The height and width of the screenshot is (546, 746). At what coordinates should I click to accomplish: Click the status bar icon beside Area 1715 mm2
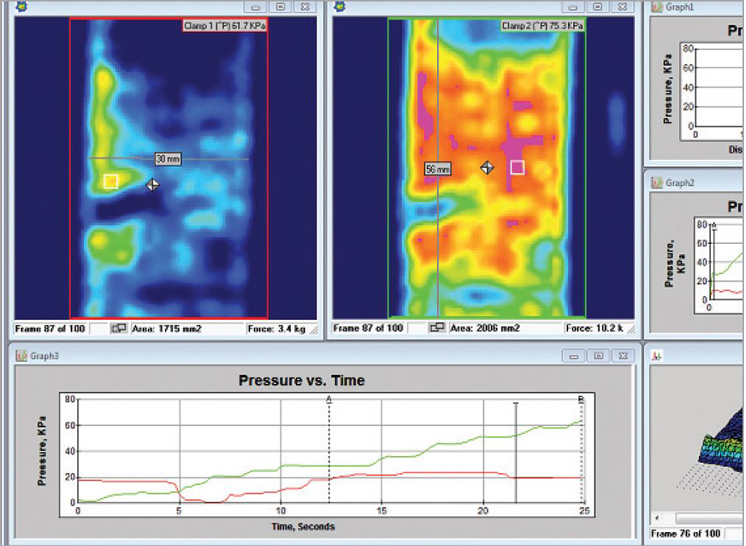(x=118, y=328)
